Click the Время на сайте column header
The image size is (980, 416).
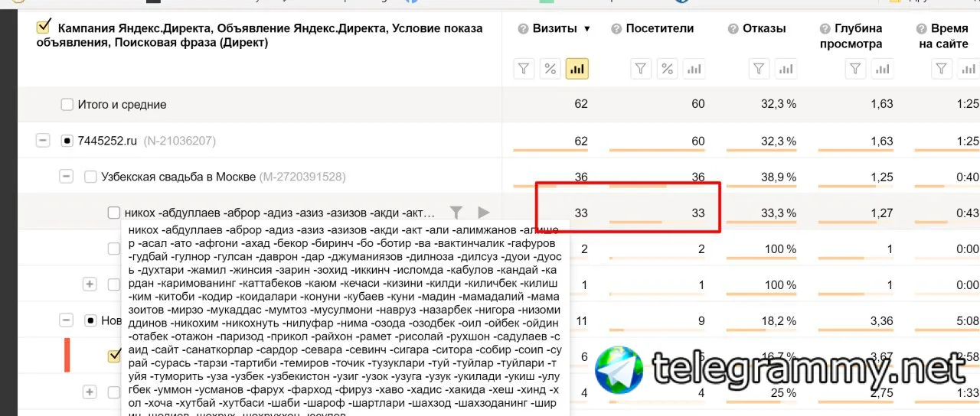tap(944, 36)
